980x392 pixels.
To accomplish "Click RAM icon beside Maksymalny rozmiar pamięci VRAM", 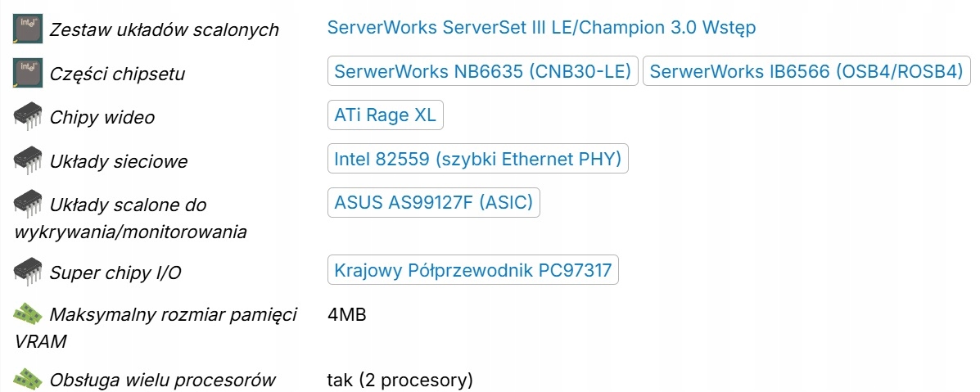I will [x=29, y=314].
